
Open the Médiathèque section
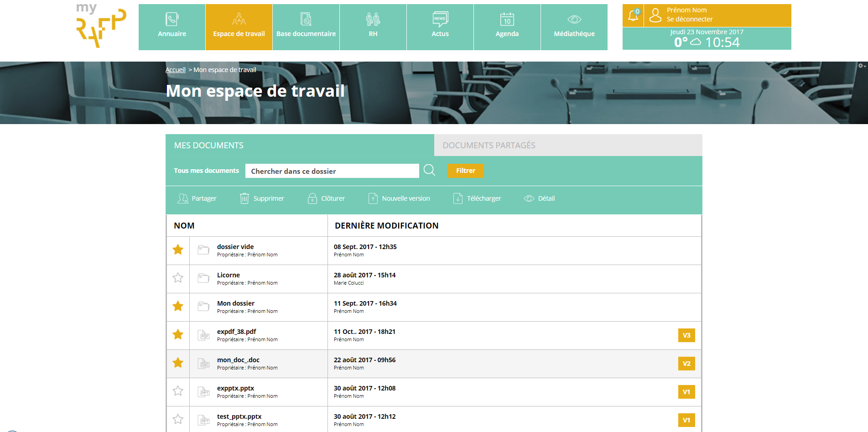[574, 27]
